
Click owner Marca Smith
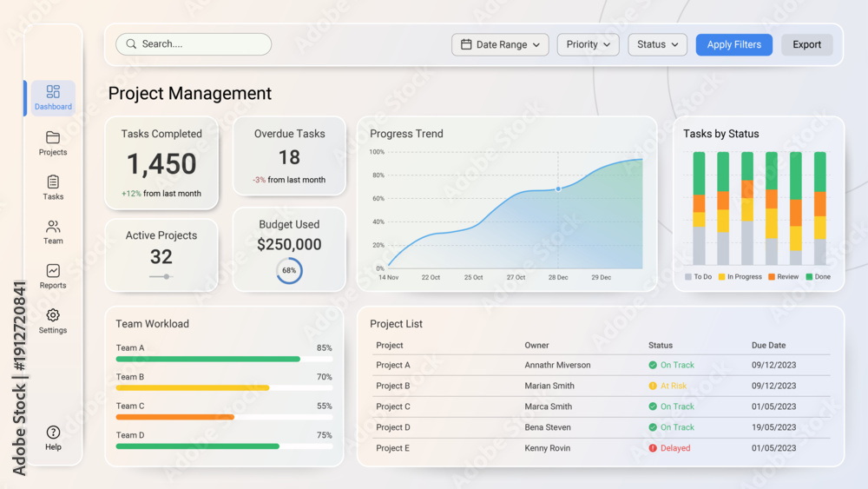(x=548, y=406)
